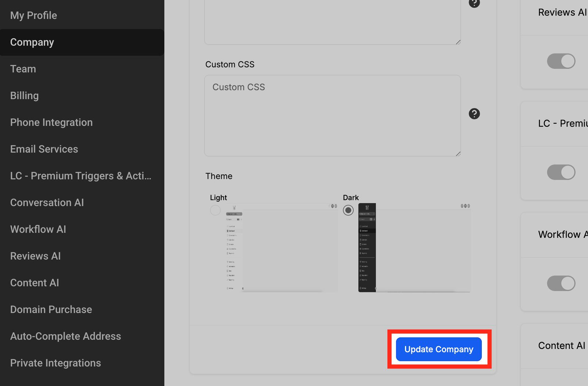This screenshot has width=588, height=386.
Task: Toggle the LC - Premium switch
Action: [x=561, y=172]
